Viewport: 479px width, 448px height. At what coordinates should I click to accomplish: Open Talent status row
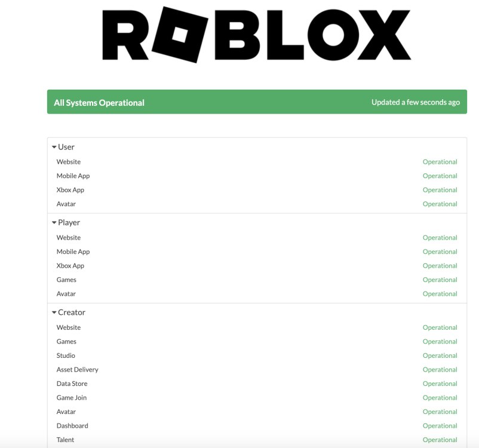(65, 440)
